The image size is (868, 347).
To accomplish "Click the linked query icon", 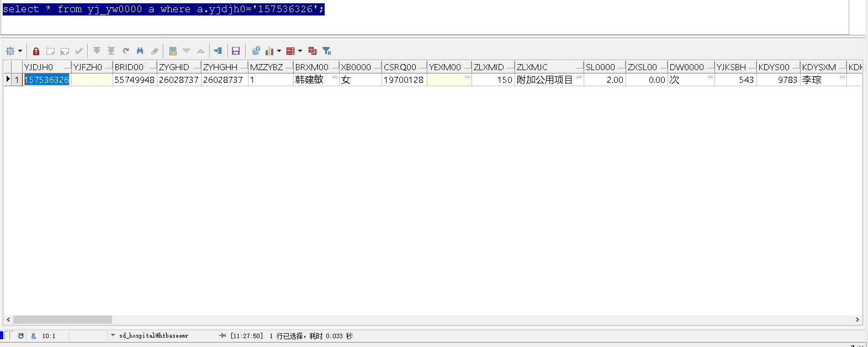I will (218, 51).
